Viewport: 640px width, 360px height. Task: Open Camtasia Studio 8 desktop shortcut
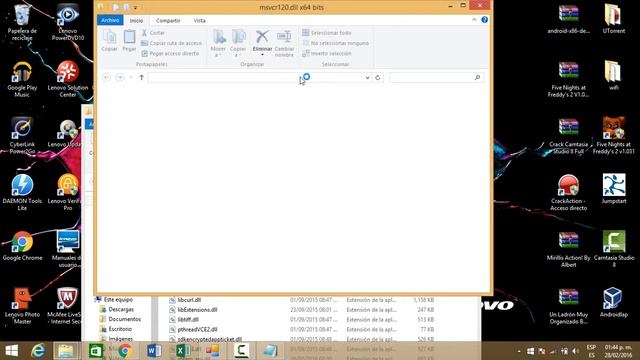(613, 249)
